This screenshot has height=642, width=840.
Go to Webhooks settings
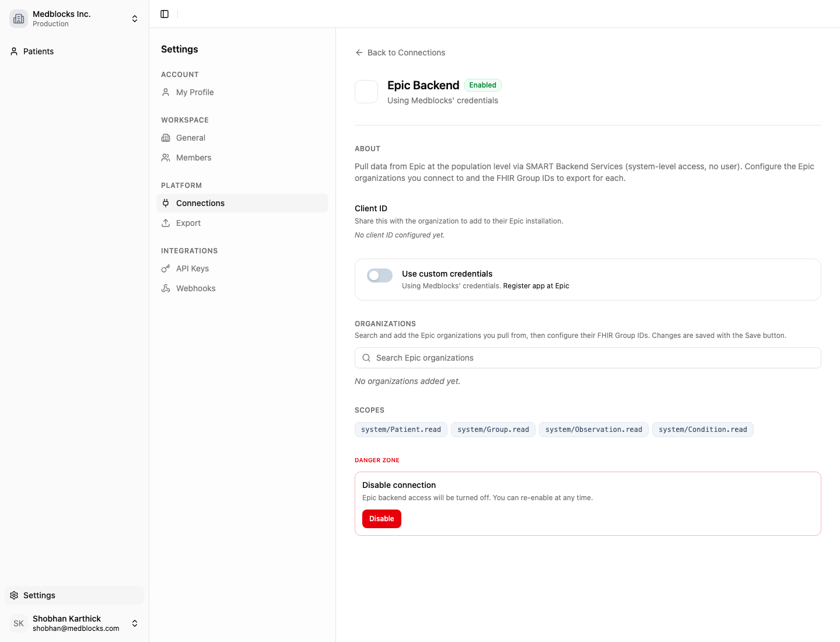click(242, 288)
